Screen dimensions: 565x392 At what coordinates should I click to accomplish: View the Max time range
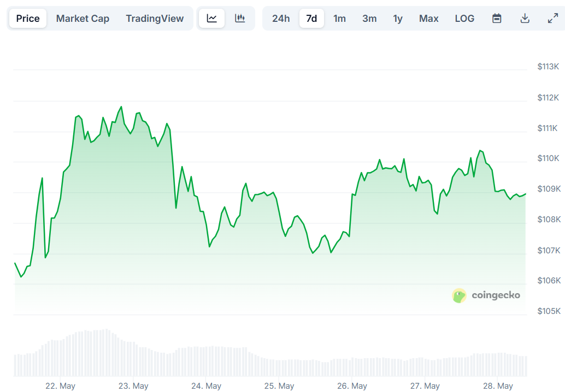point(429,19)
